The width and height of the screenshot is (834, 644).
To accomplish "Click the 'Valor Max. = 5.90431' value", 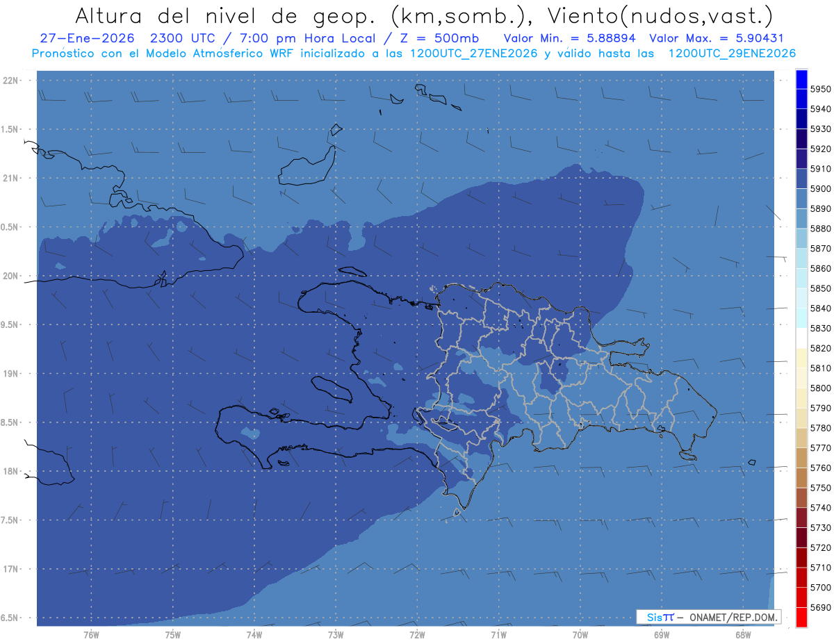I will coord(716,38).
